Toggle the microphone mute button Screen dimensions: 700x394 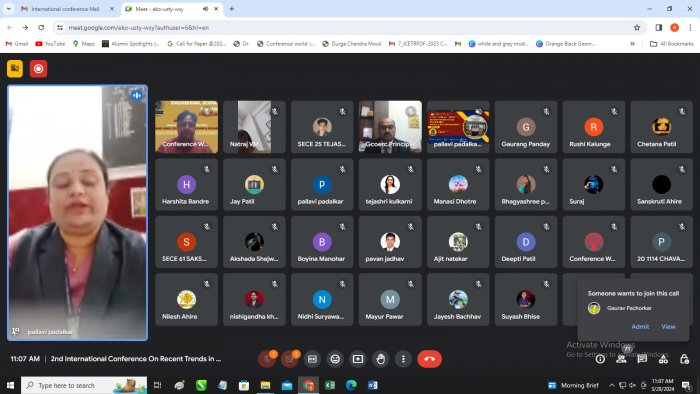pyautogui.click(x=267, y=359)
